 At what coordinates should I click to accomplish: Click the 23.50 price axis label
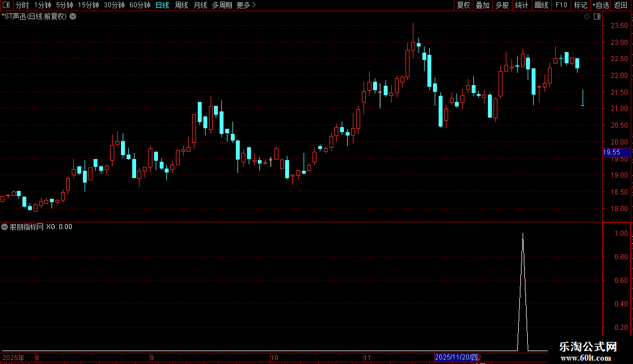coord(619,26)
